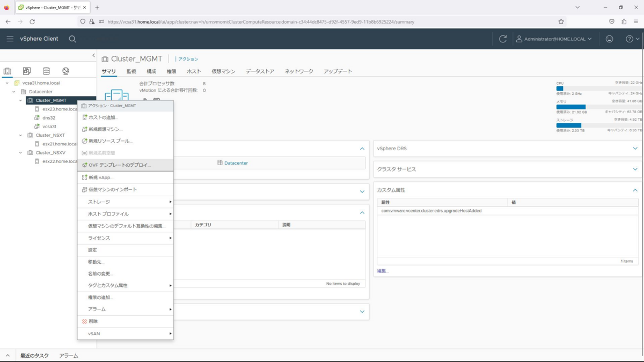Open ライセンス submenu

pyautogui.click(x=125, y=238)
